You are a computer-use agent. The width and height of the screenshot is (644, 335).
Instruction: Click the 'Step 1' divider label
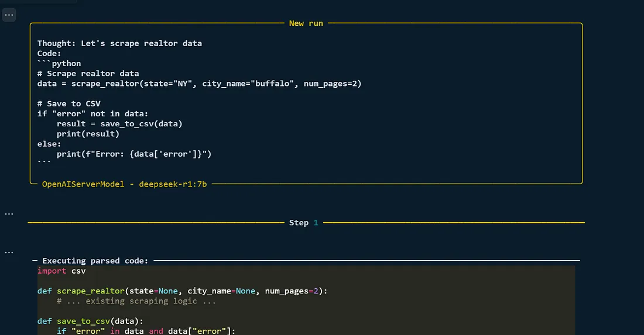pos(303,223)
